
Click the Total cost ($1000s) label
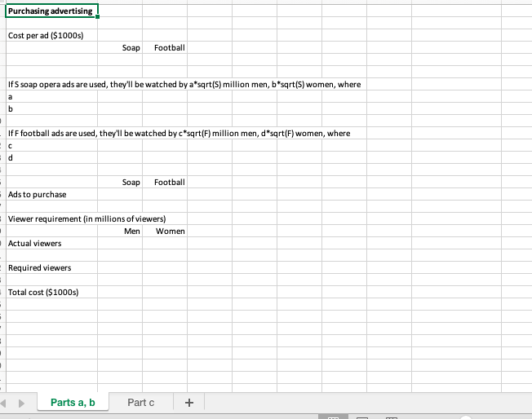(43, 292)
